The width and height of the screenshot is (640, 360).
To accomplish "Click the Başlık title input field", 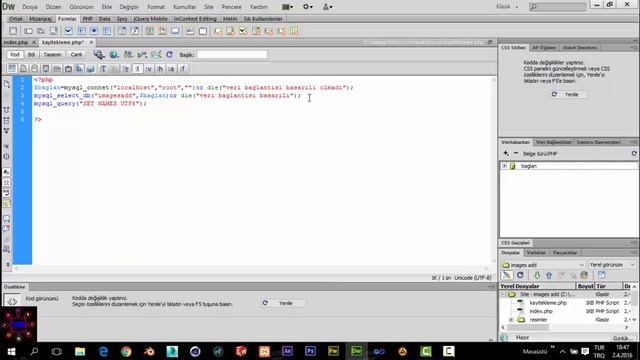I will pyautogui.click(x=232, y=55).
